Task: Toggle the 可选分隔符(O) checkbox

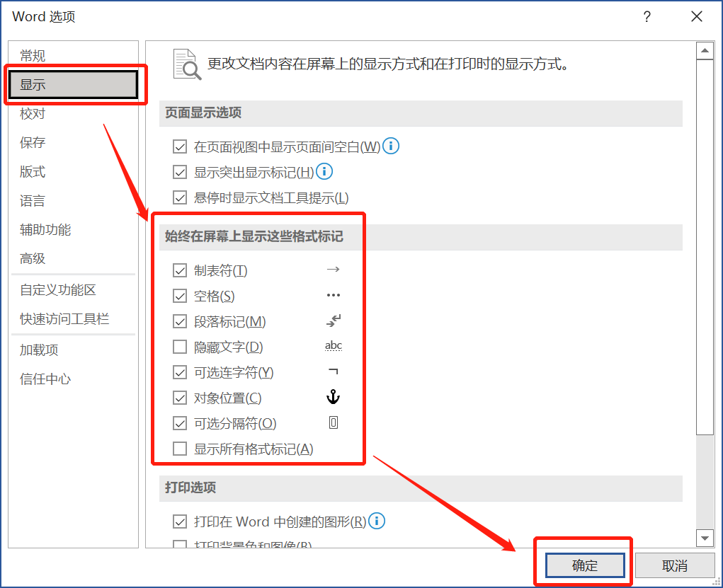Action: [x=180, y=422]
